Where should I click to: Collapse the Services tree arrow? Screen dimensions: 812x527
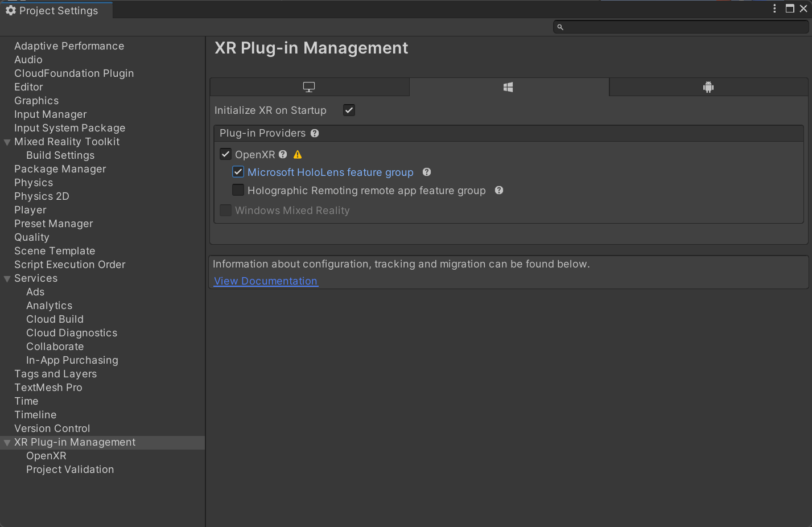click(7, 279)
